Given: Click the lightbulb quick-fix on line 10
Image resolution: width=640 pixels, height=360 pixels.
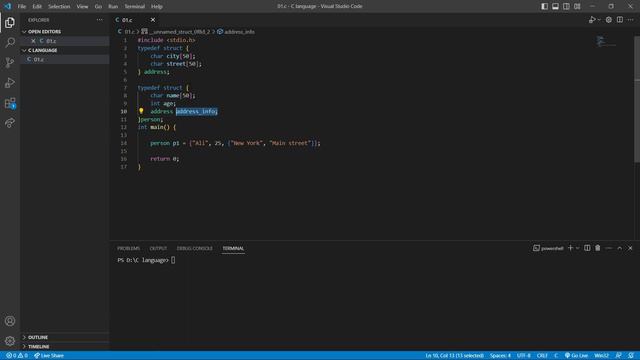Looking at the screenshot, I should coord(141,111).
